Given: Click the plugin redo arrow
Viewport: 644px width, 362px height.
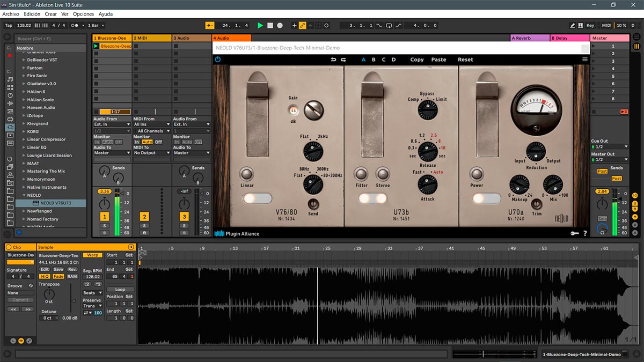Looking at the screenshot, I should click(343, 60).
